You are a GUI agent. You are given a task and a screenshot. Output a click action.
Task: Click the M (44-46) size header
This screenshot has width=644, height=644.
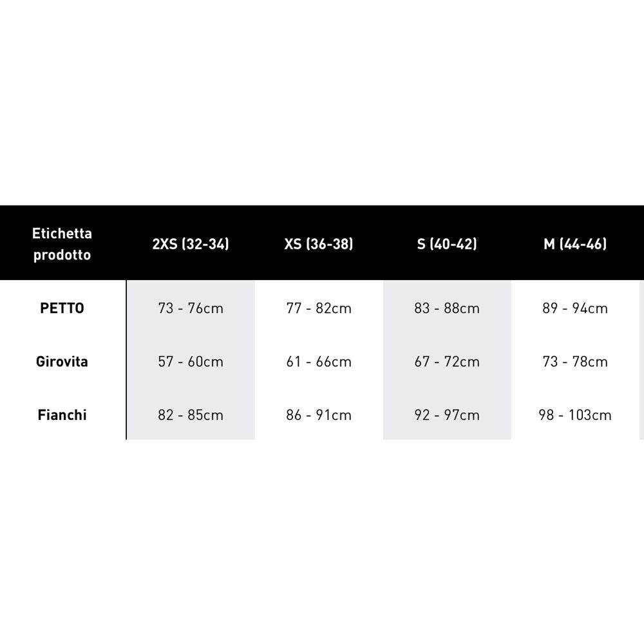[575, 244]
